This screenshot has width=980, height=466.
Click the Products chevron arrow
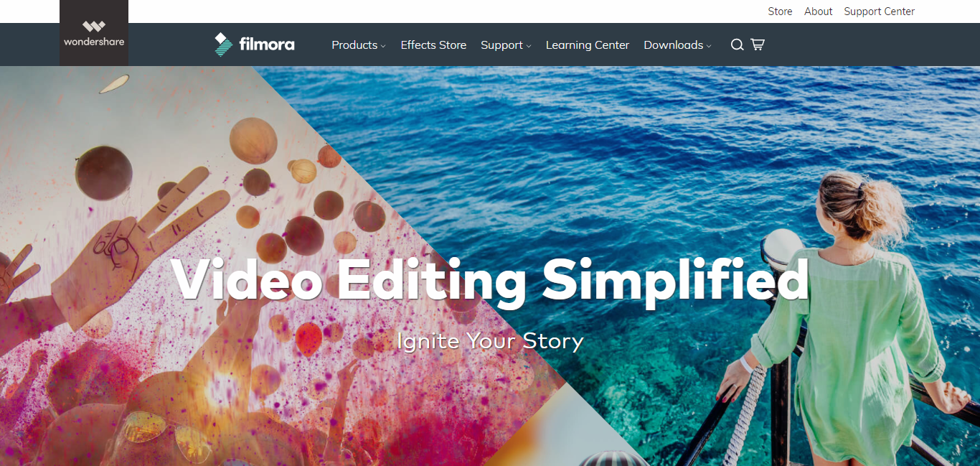(x=383, y=46)
